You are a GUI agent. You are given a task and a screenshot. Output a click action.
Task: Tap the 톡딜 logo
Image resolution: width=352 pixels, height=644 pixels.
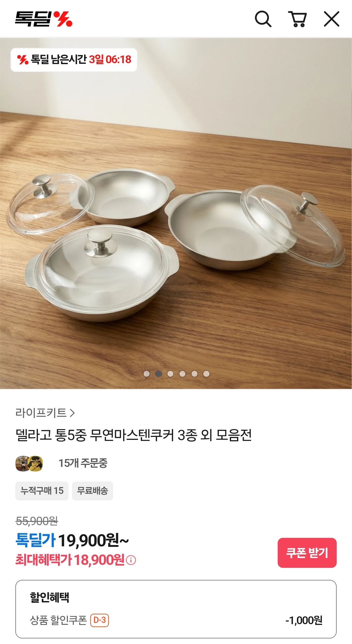(x=44, y=19)
